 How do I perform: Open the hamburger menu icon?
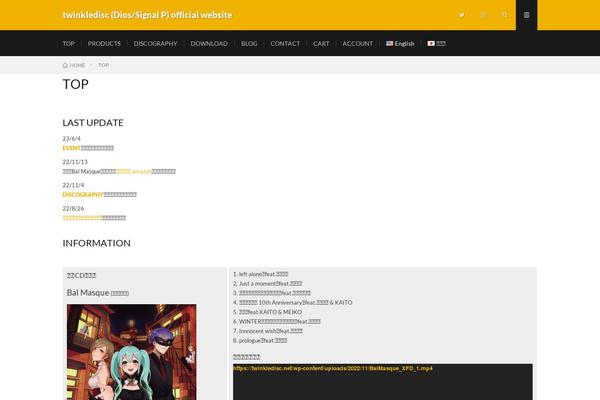(x=527, y=15)
